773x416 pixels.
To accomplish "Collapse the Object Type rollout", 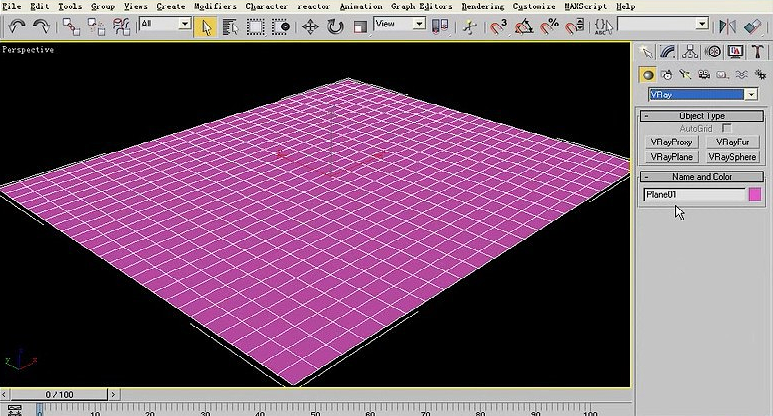I will (x=701, y=116).
